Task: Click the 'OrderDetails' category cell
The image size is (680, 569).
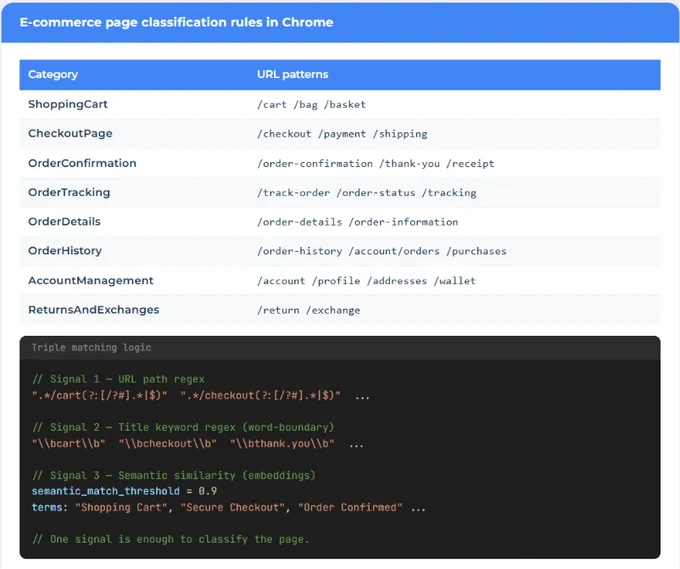Action: tap(64, 222)
